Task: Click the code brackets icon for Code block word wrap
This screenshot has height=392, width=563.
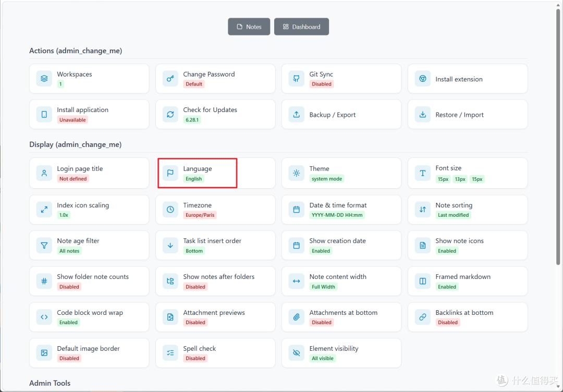Action: [44, 317]
